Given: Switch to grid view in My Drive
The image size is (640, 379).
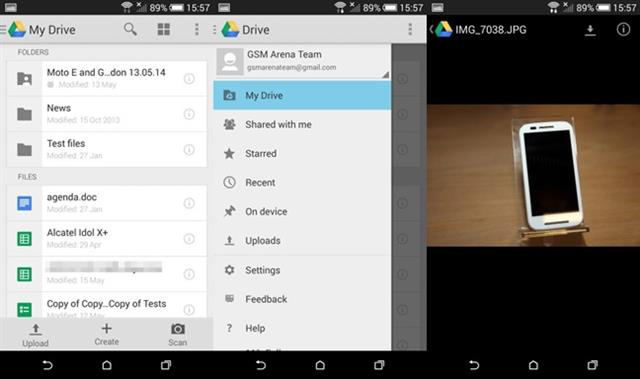Looking at the screenshot, I should click(164, 29).
